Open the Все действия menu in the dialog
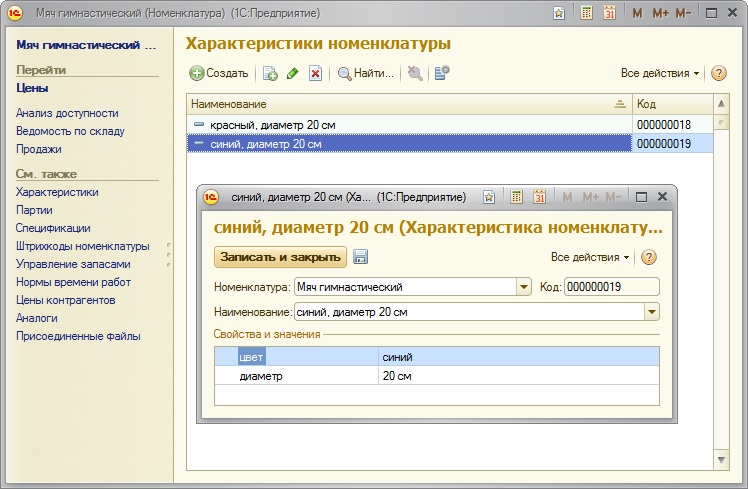The image size is (748, 489). click(590, 257)
